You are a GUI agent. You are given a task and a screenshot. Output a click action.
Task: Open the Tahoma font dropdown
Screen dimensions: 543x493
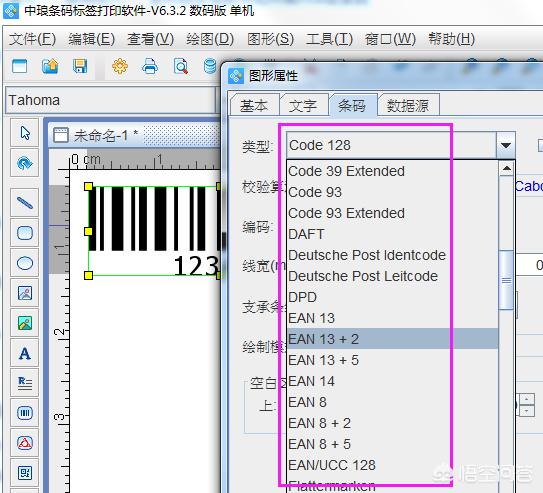(110, 100)
